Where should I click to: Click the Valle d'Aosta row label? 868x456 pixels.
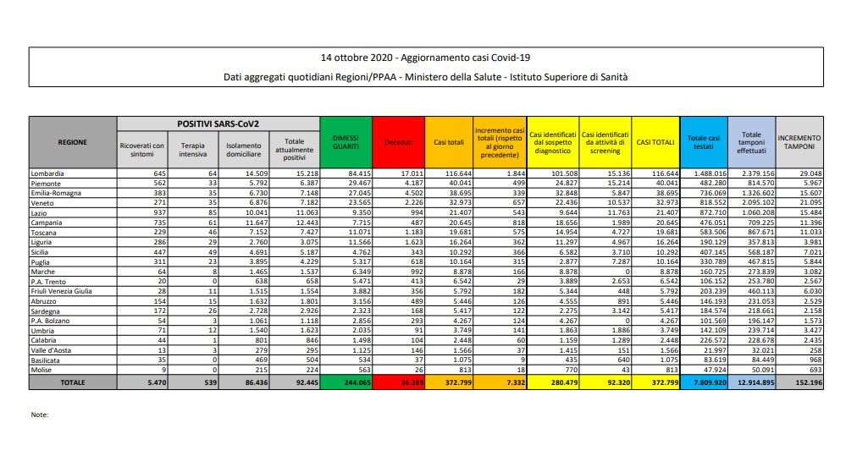pos(50,350)
